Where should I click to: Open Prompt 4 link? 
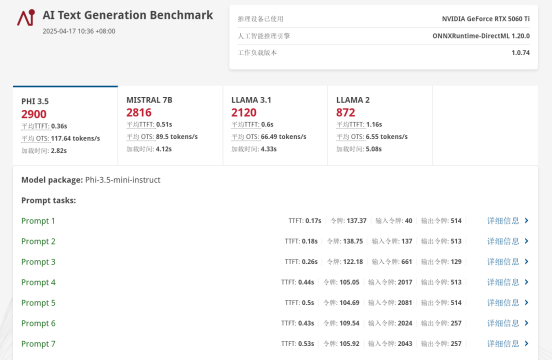[38, 282]
